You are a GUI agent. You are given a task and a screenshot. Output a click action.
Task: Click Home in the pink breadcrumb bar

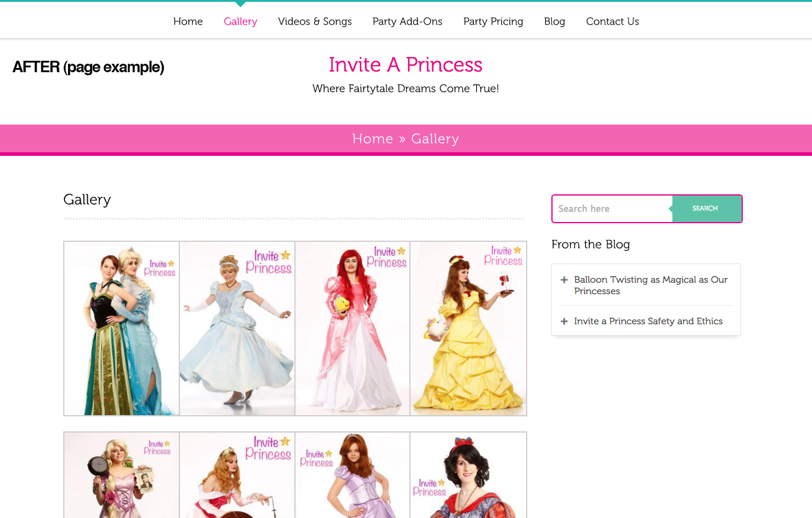pos(372,139)
